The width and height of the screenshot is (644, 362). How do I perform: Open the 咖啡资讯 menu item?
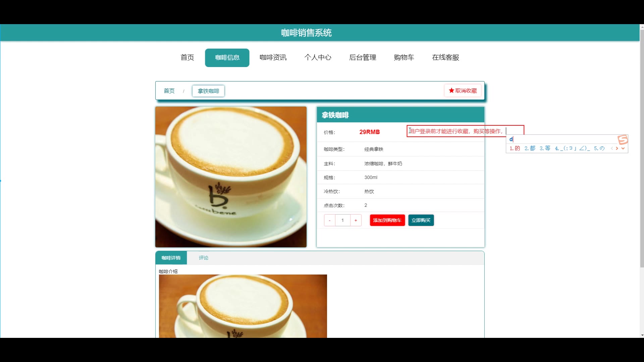click(x=273, y=57)
